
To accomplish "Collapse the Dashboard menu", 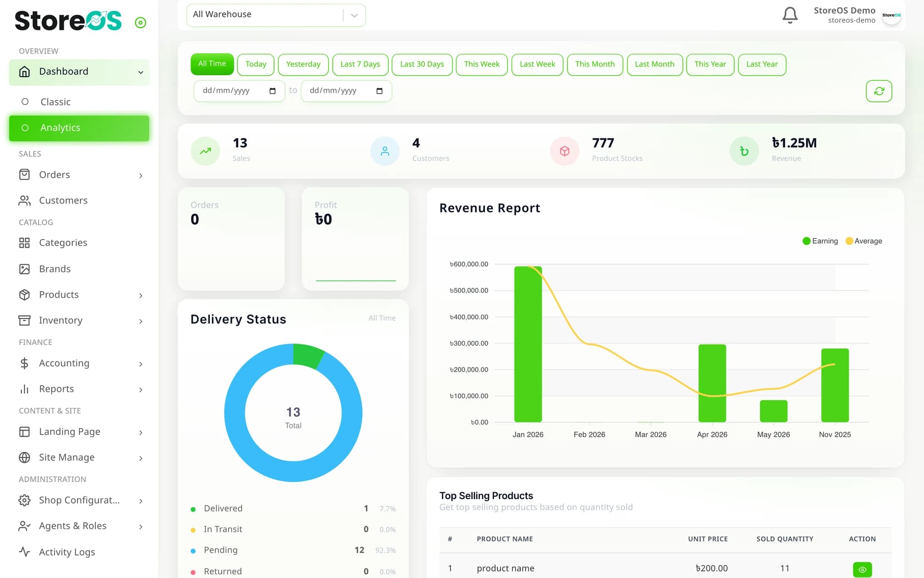I will (x=79, y=72).
